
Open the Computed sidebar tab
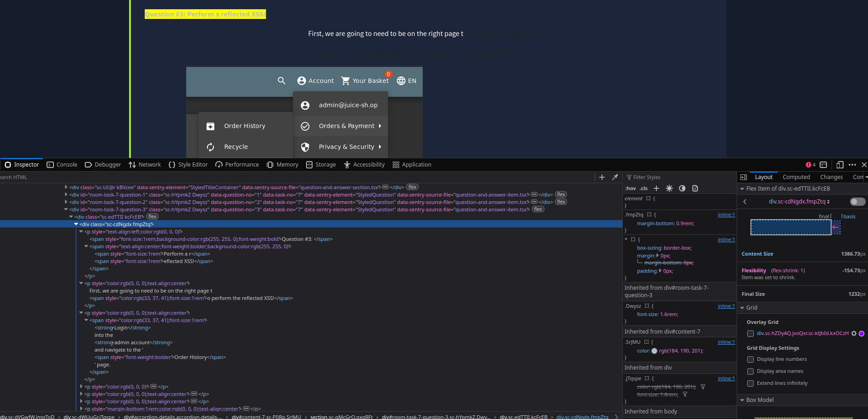click(x=796, y=177)
